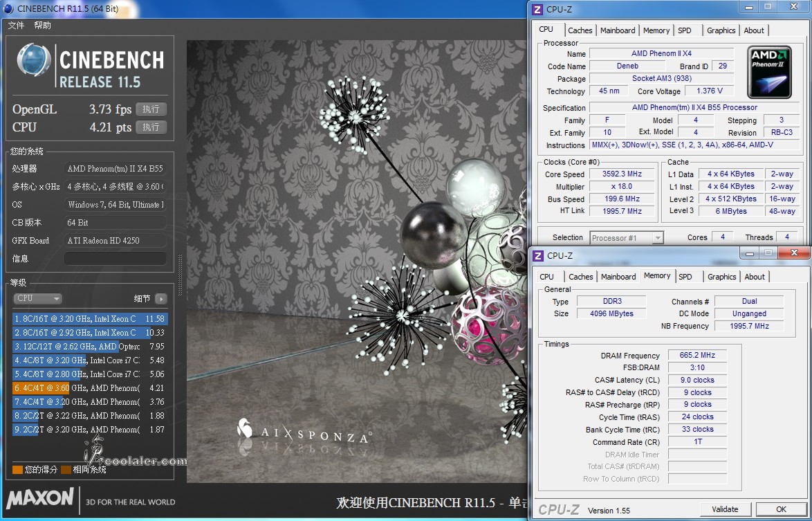Click the Package value Socket AM3 (938)
812x521 pixels.
(662, 78)
